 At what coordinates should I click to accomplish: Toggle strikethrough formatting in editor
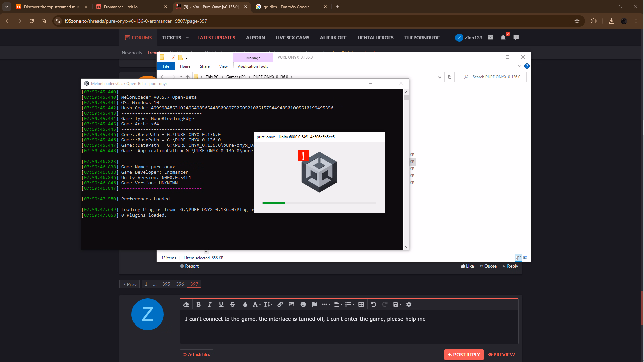(x=232, y=304)
